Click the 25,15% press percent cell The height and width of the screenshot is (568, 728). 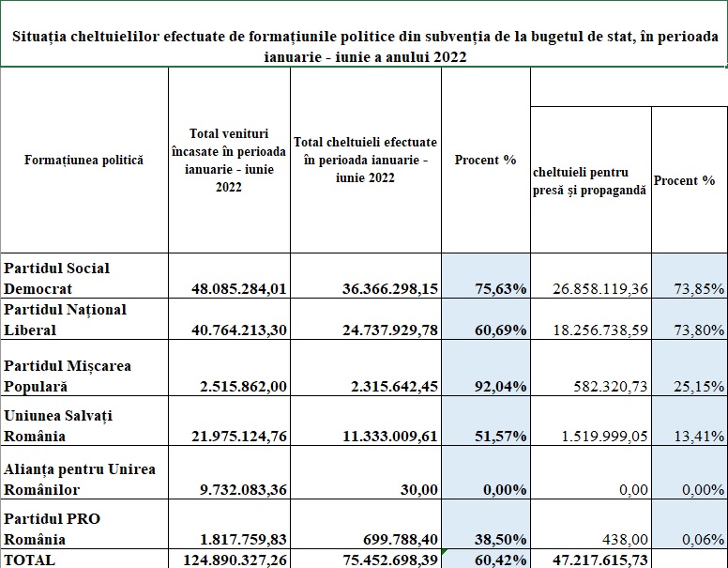pos(690,368)
